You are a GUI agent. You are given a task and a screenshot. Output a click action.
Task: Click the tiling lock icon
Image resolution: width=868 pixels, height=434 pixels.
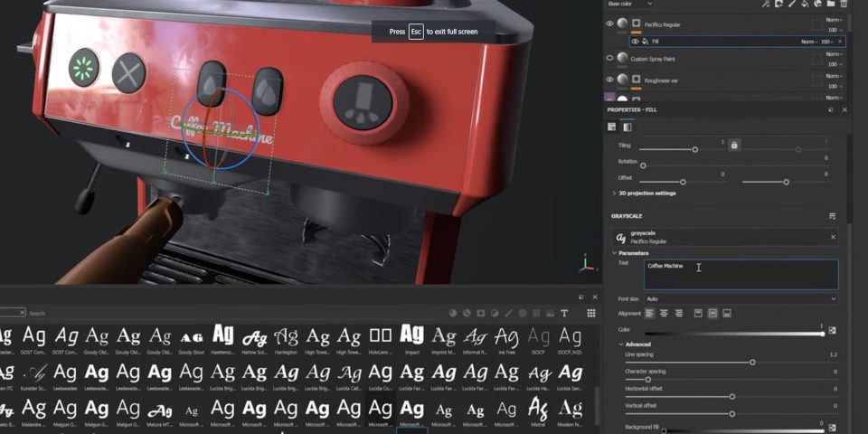click(733, 144)
